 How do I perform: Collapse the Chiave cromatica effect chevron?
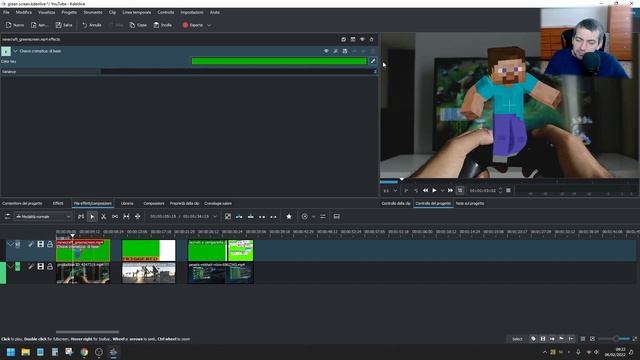[x=15, y=51]
